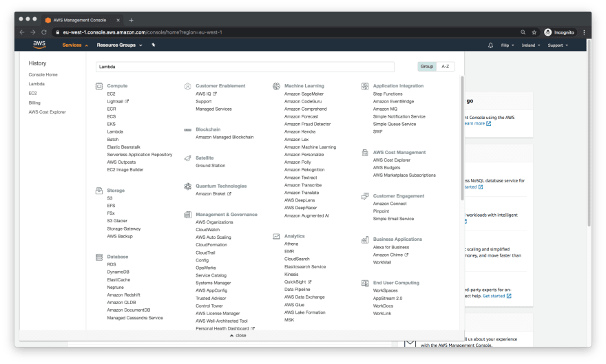
Task: Open Ground Station under Satellite
Action: click(210, 166)
